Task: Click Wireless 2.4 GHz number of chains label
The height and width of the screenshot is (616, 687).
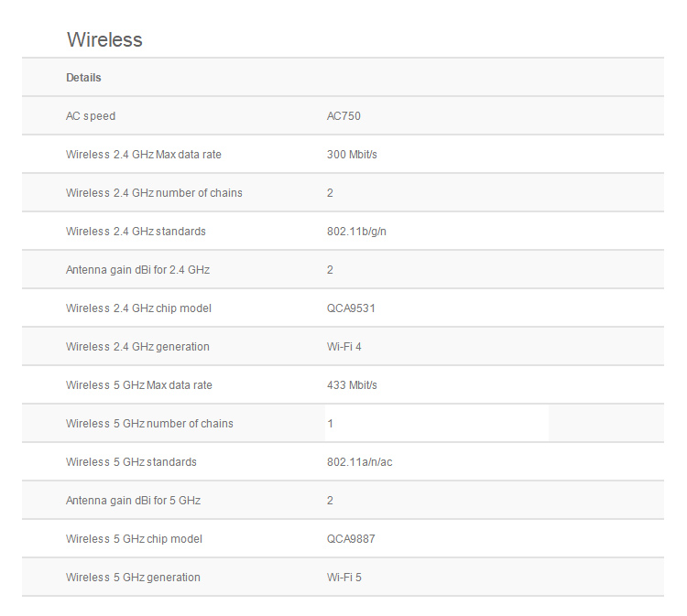Action: coord(154,193)
